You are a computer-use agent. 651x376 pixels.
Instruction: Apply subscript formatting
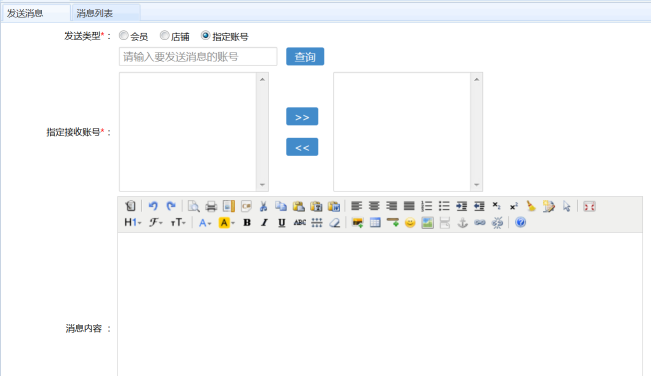click(497, 206)
